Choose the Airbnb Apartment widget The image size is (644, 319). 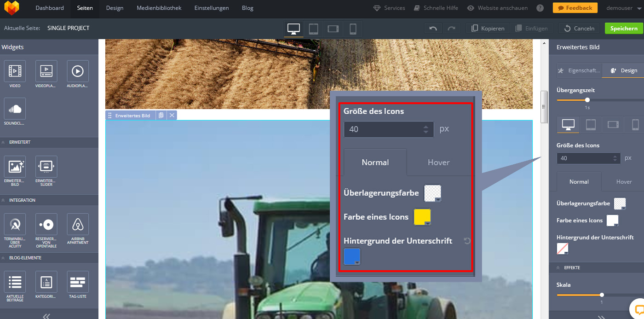(78, 225)
